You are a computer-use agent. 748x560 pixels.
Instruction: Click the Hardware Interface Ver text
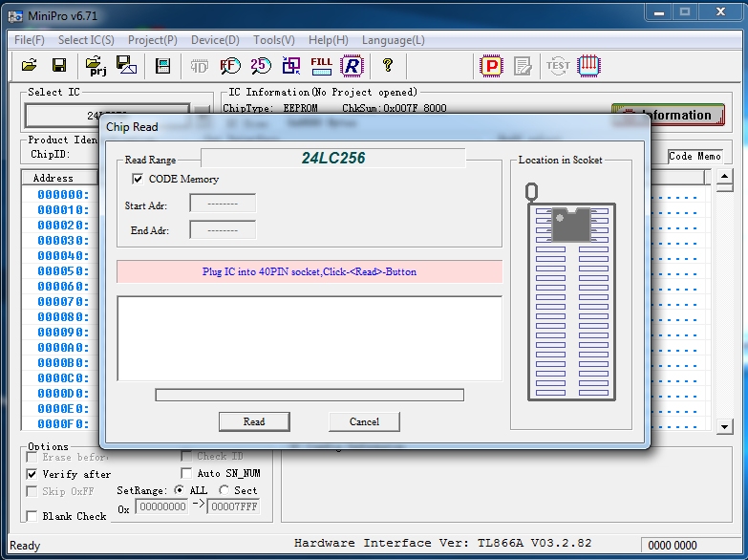click(442, 543)
